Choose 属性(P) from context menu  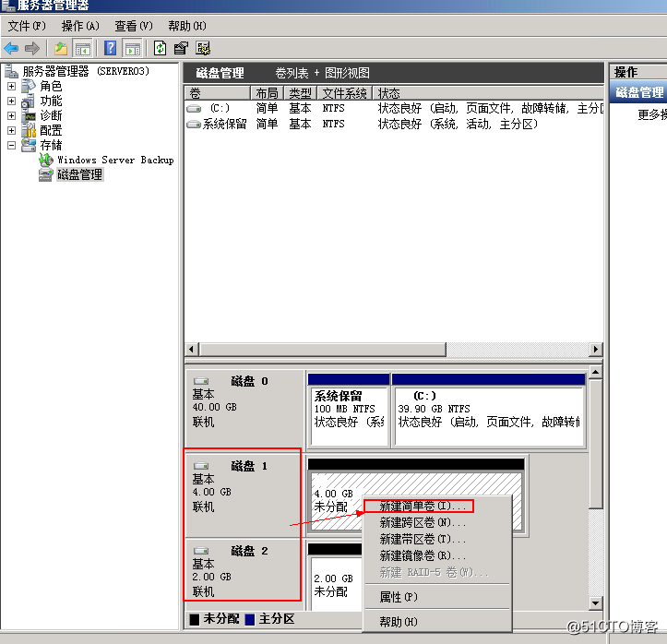tap(437, 597)
